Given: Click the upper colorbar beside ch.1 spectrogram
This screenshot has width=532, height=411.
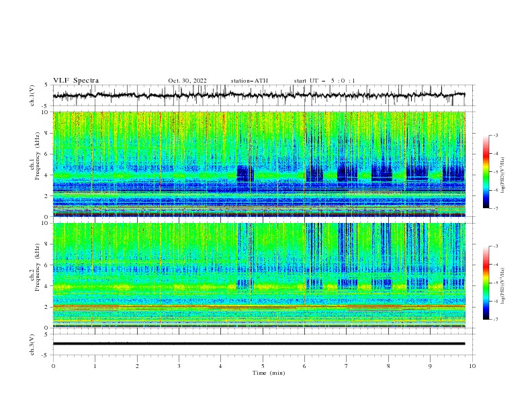Looking at the screenshot, I should pyautogui.click(x=486, y=172).
